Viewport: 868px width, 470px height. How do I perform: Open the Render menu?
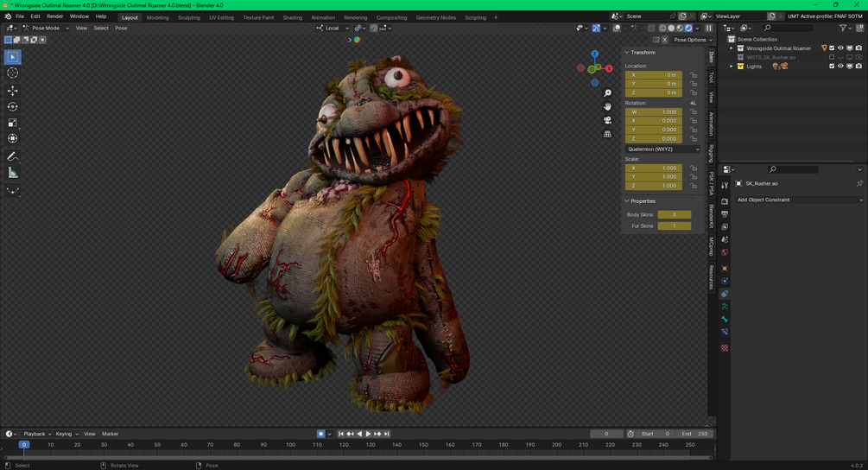pyautogui.click(x=54, y=16)
